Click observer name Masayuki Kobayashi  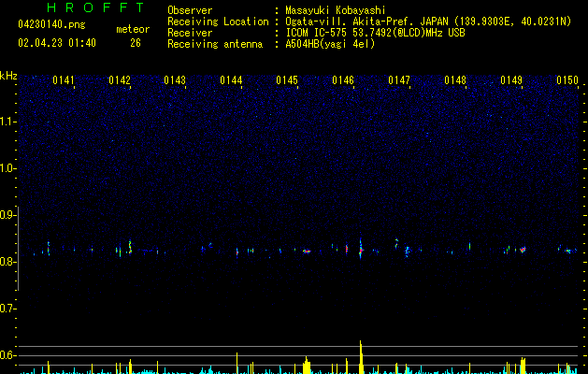(x=336, y=10)
